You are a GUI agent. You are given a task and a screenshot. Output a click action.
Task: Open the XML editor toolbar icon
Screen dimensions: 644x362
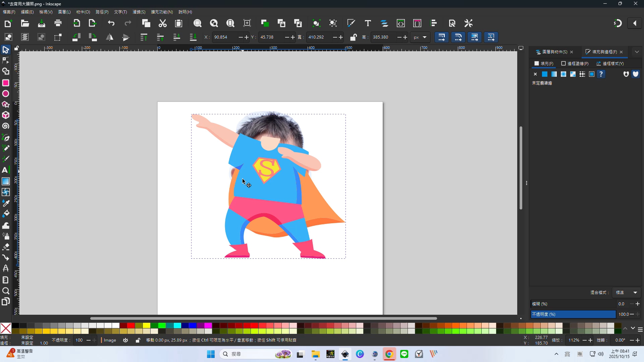click(401, 23)
